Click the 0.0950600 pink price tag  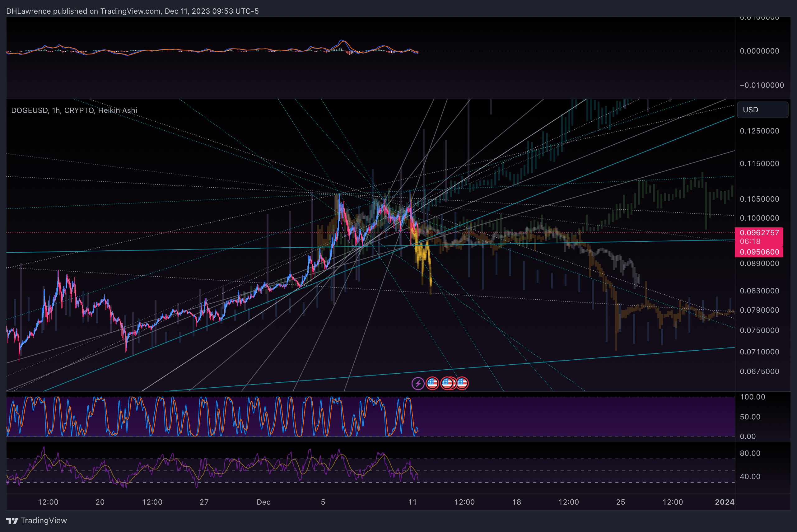(x=759, y=252)
